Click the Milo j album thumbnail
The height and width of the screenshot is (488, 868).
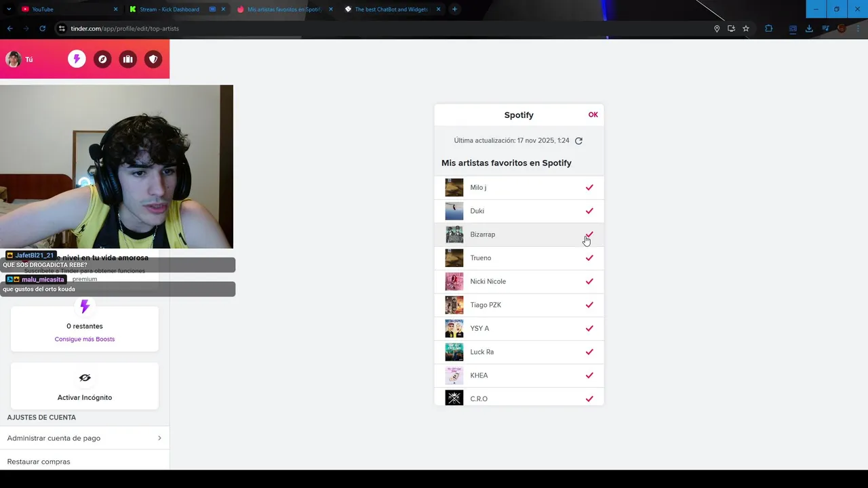(x=454, y=187)
